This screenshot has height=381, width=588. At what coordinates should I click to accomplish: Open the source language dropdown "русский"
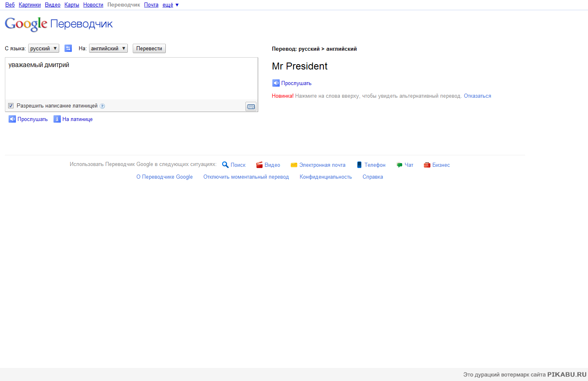(x=44, y=48)
